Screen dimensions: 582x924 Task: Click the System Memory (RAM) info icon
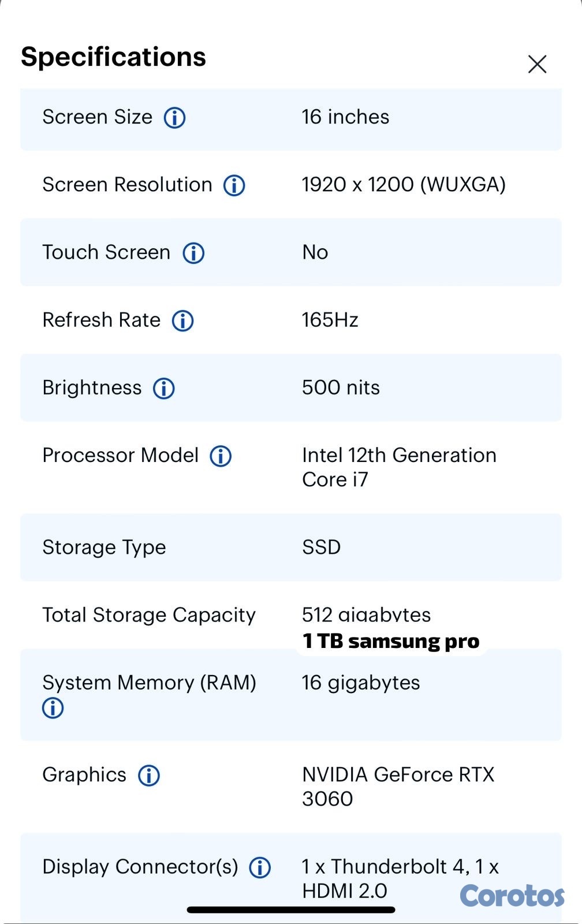[x=52, y=707]
